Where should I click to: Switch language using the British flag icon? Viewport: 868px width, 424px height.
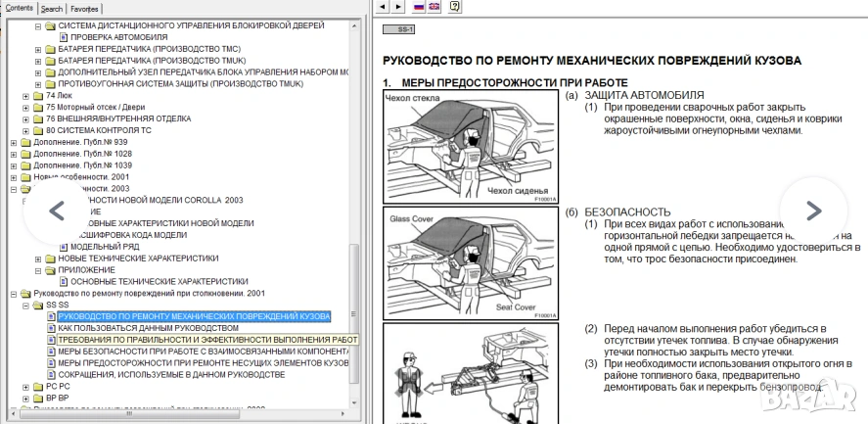click(x=436, y=7)
